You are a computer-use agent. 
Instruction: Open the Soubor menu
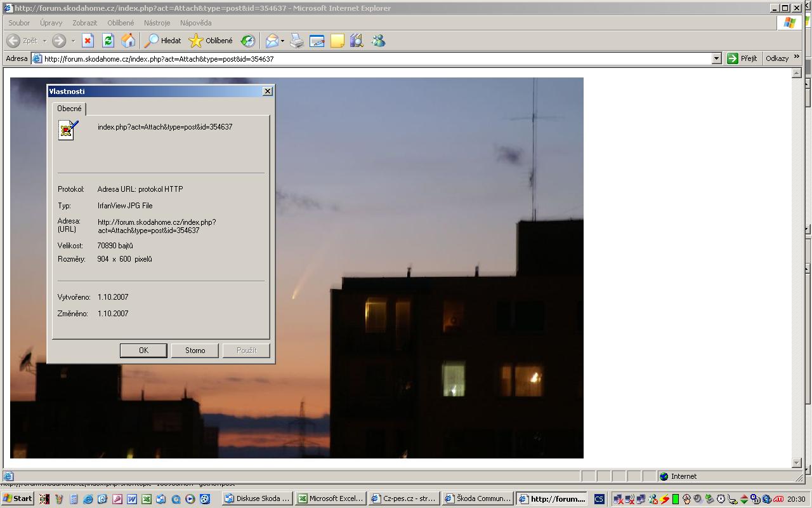point(19,23)
